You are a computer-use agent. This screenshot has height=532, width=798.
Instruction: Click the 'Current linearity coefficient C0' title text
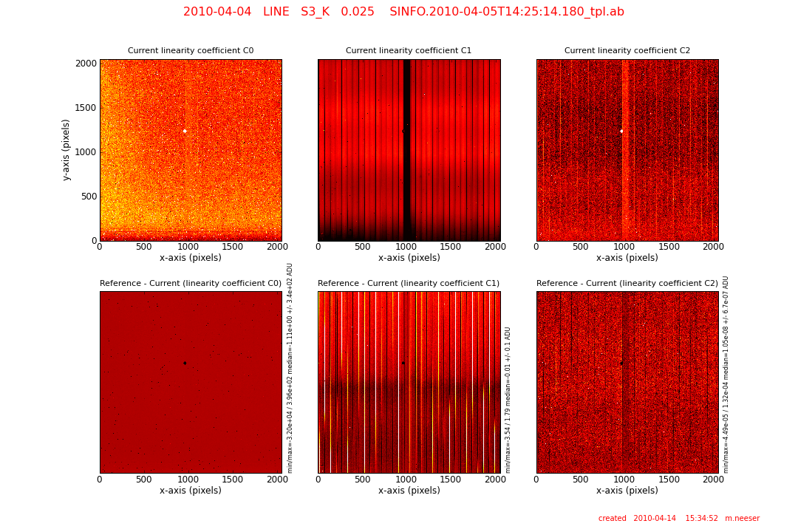[x=191, y=51]
